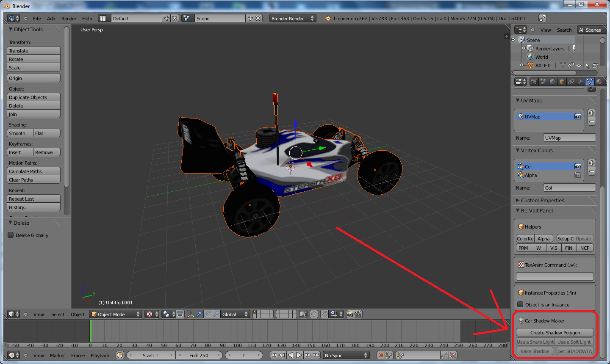Open the Help menu

click(87, 18)
